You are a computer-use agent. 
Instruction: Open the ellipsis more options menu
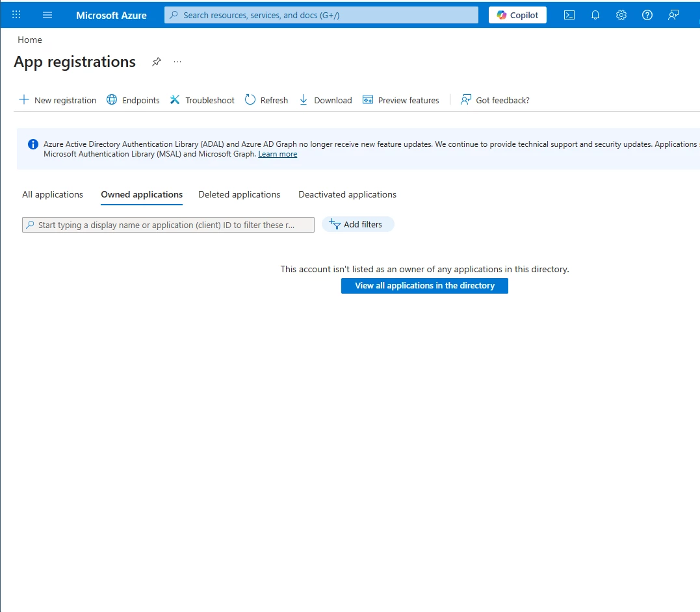pos(177,62)
